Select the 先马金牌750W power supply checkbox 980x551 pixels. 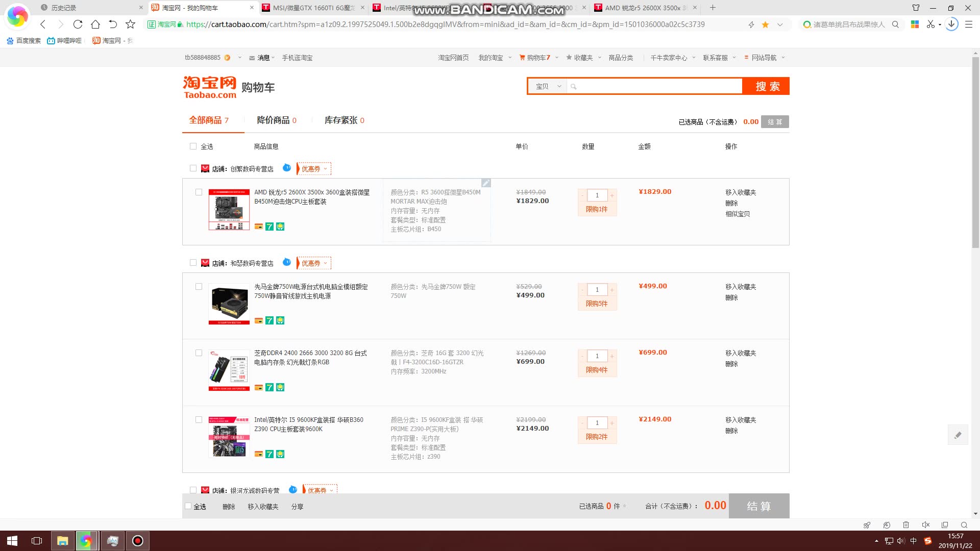pos(199,286)
